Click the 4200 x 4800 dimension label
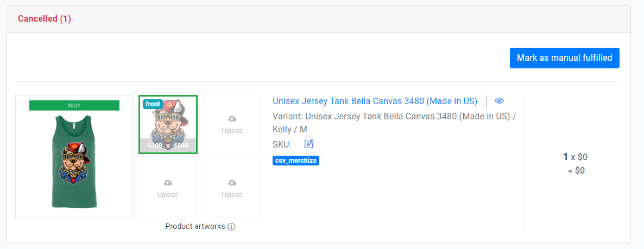The image size is (644, 249). [x=168, y=146]
